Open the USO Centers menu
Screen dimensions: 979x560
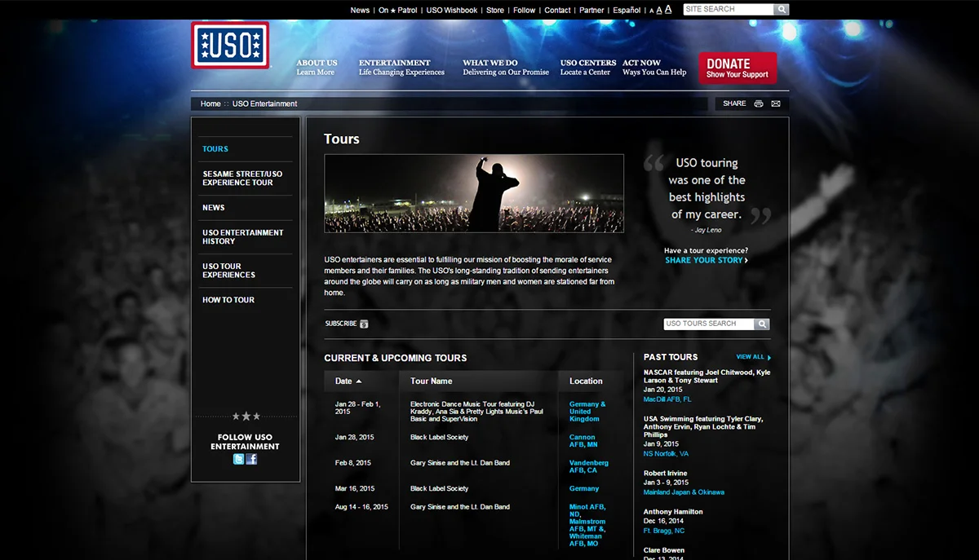588,67
